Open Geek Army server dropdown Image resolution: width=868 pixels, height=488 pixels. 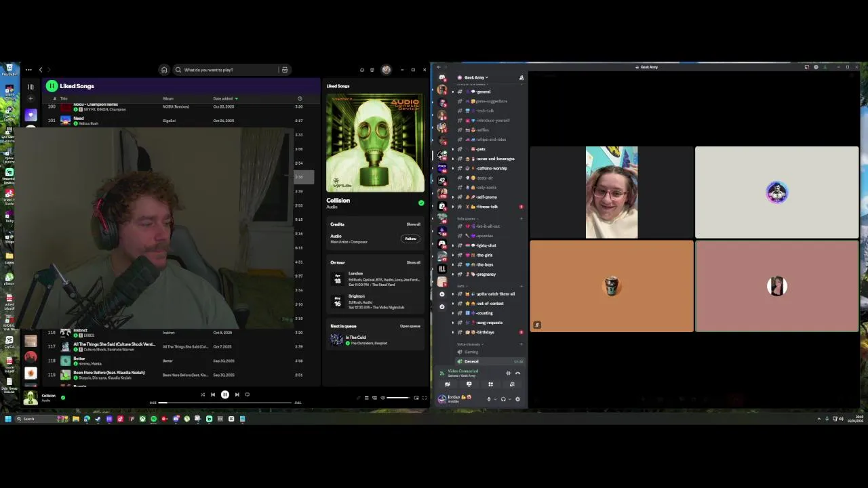[475, 77]
